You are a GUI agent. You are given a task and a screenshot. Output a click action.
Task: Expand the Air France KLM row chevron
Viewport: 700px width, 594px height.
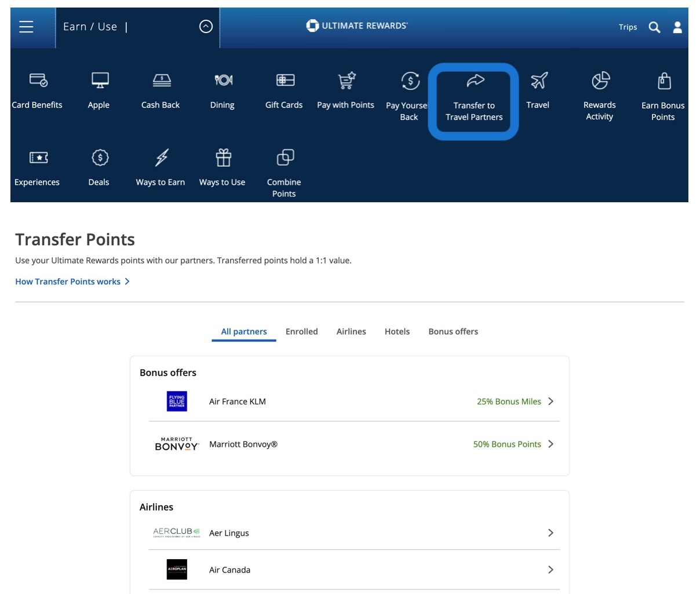coord(550,401)
